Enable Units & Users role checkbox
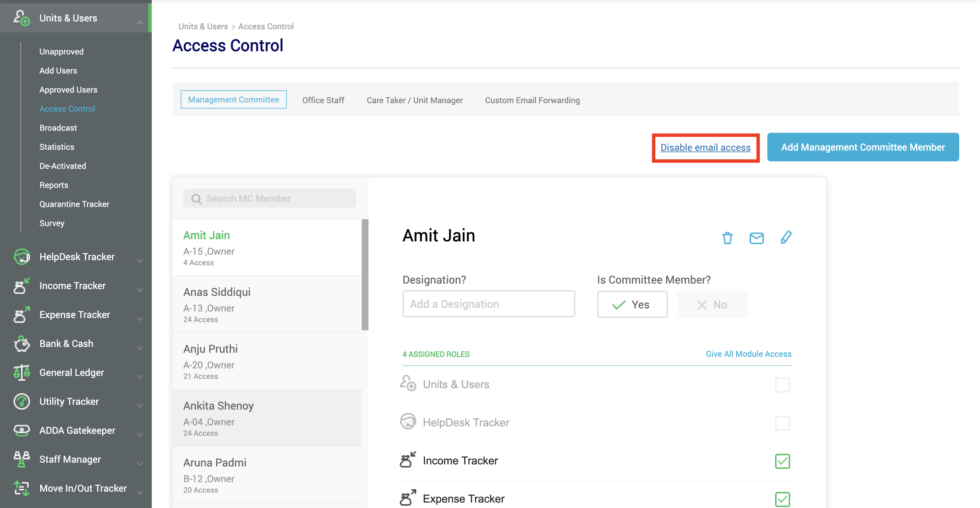This screenshot has width=980, height=508. click(x=782, y=385)
